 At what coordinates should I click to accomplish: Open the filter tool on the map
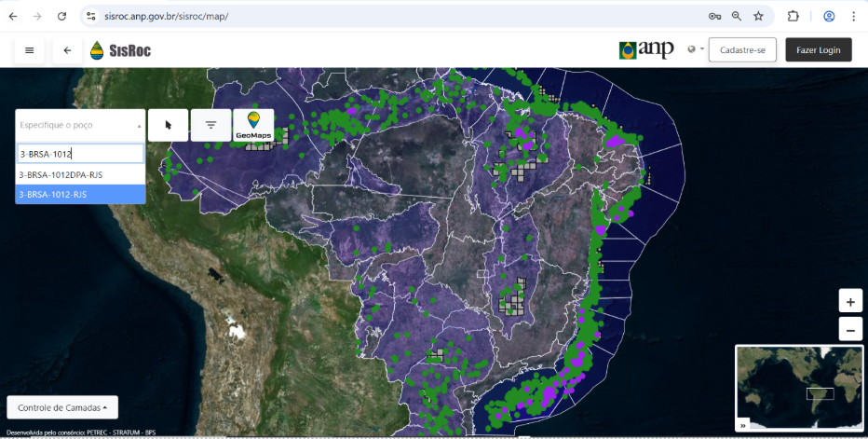click(x=211, y=125)
